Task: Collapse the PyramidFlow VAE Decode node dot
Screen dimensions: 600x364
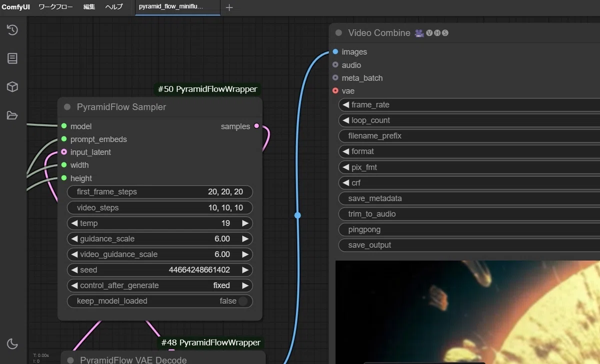Action: click(x=70, y=360)
